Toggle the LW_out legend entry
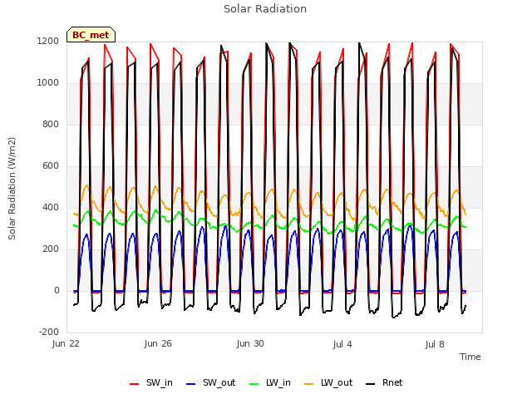Viewport: 532px width, 399px height. click(x=328, y=383)
